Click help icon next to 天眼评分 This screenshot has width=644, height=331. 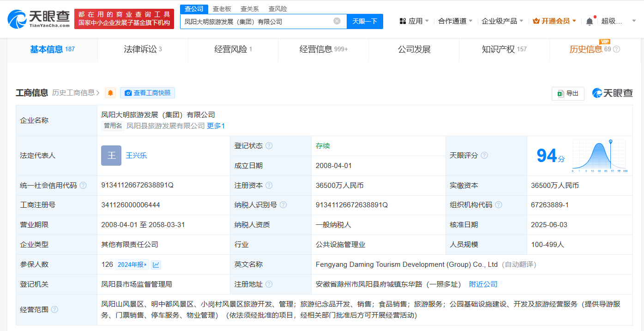coord(484,156)
